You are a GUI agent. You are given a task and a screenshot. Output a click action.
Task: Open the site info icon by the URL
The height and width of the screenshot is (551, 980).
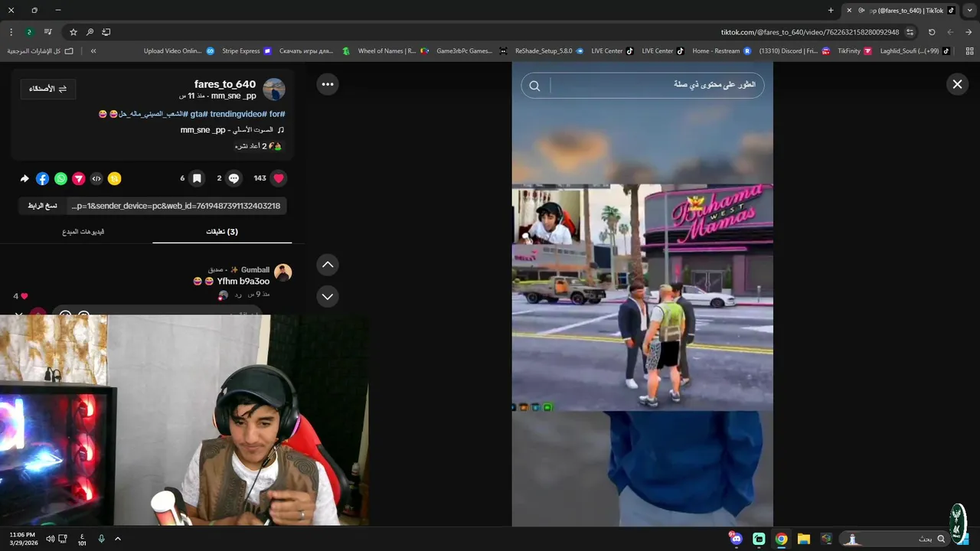click(x=910, y=32)
